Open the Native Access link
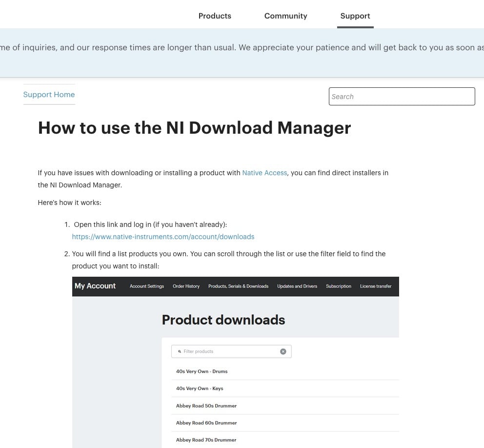484x448 pixels. (x=264, y=173)
